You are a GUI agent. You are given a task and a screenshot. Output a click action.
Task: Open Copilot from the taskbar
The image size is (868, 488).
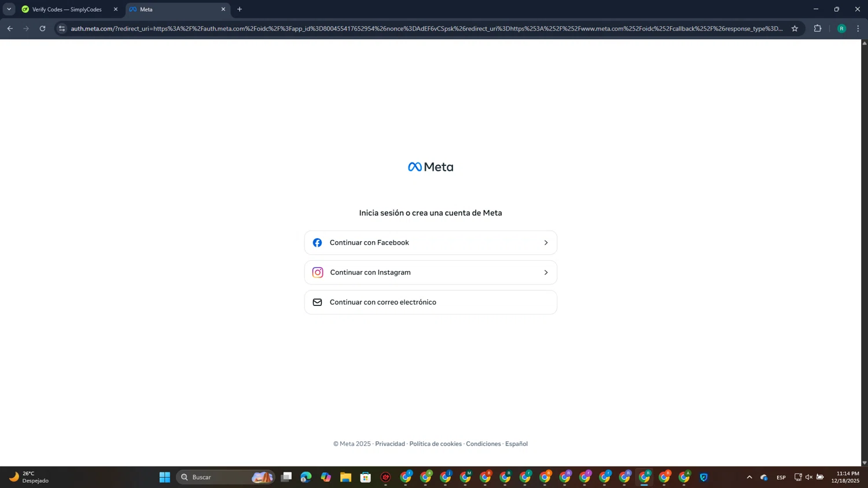pos(326,477)
